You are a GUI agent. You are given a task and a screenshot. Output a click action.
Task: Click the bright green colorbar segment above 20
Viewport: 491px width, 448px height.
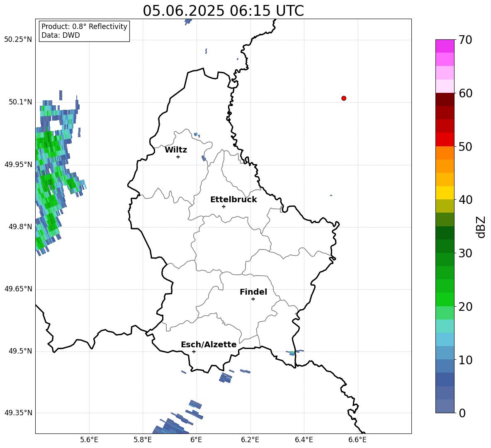coord(445,299)
